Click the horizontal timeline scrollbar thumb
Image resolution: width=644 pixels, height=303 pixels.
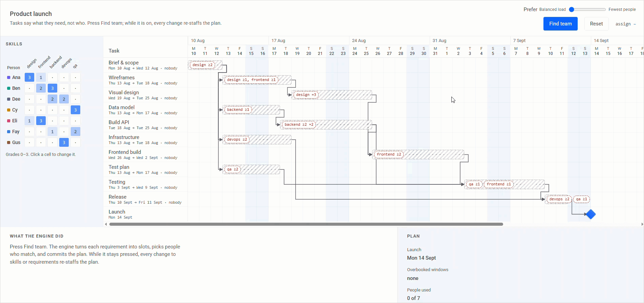[x=306, y=224]
